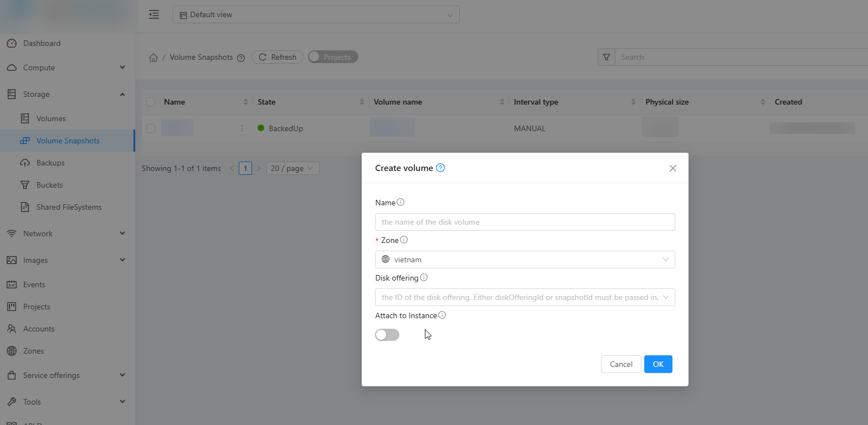Image resolution: width=868 pixels, height=425 pixels.
Task: Cancel the Create volume dialog
Action: click(621, 364)
